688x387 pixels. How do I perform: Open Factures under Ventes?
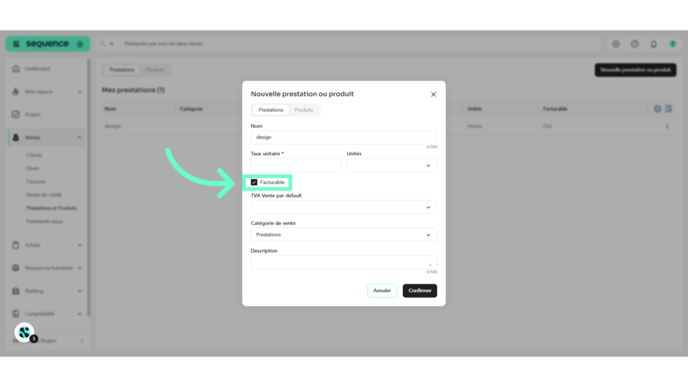36,181
